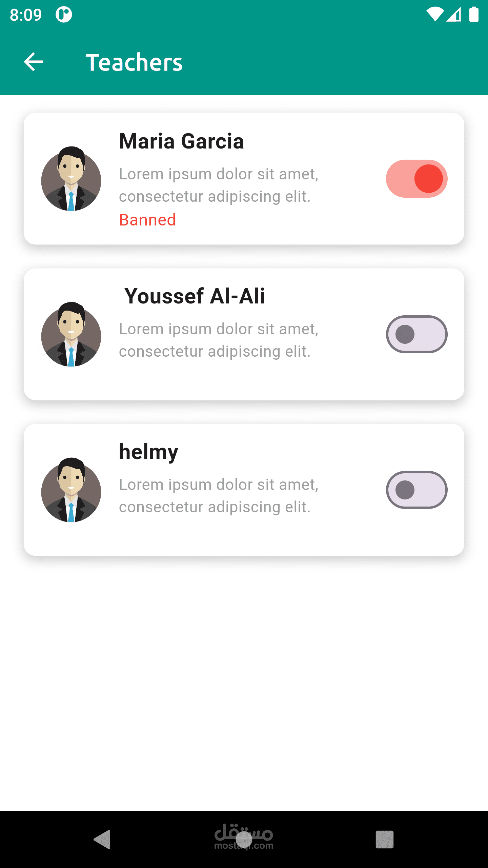Tap the back arrow in header
488x868 pixels.
(33, 62)
